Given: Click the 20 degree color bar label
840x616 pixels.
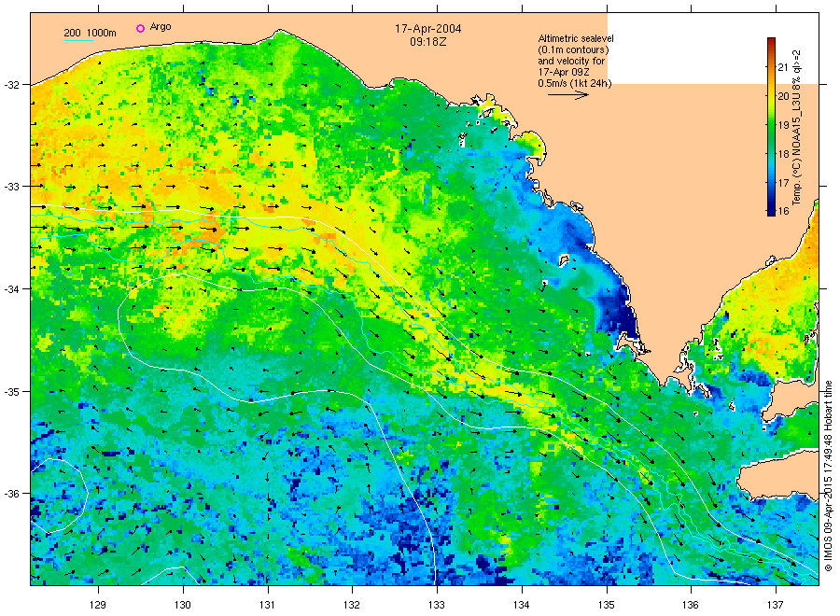Looking at the screenshot, I should pos(783,96).
